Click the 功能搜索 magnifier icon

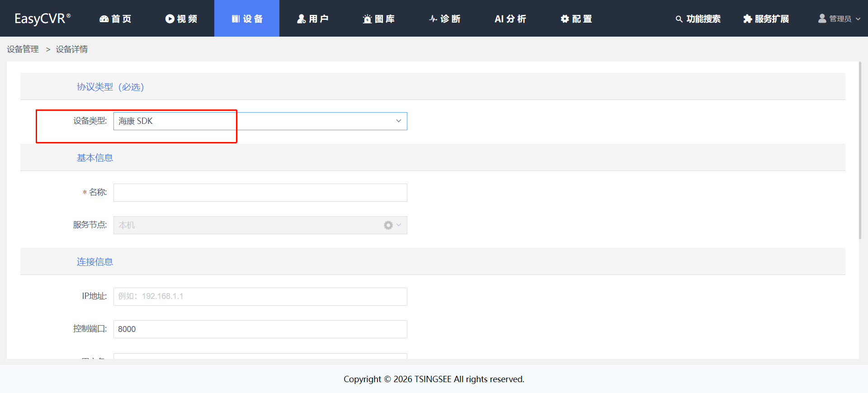coord(679,19)
